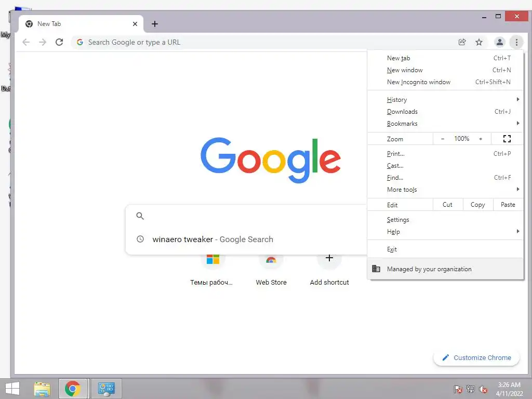Click the Google logo

270,159
